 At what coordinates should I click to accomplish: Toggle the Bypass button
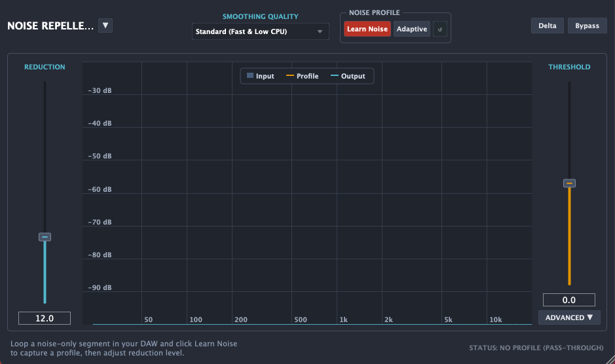[587, 26]
